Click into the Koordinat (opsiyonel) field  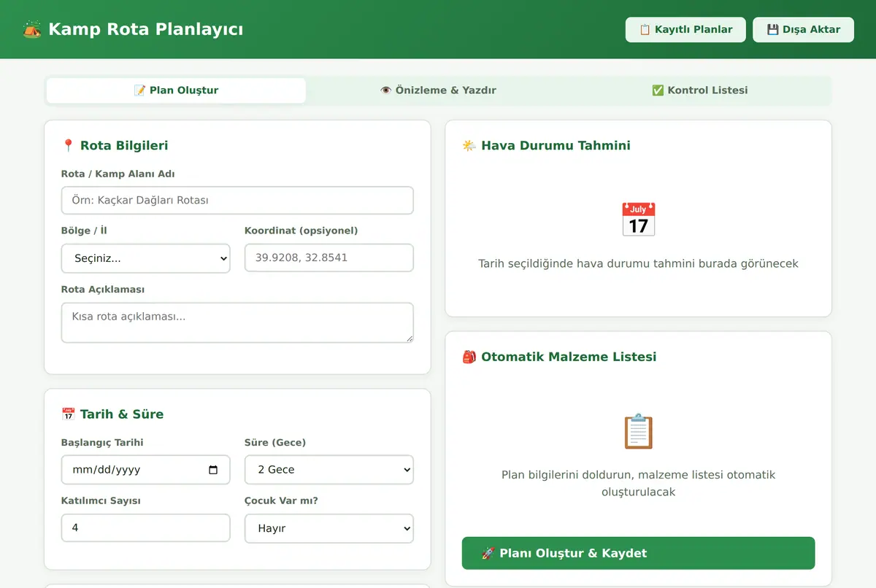(x=329, y=258)
